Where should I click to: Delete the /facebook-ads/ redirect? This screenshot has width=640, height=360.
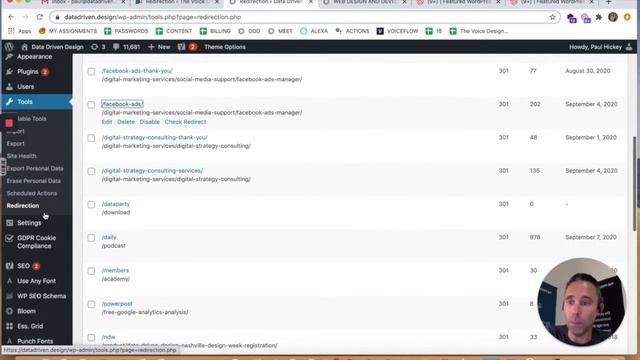(x=126, y=122)
